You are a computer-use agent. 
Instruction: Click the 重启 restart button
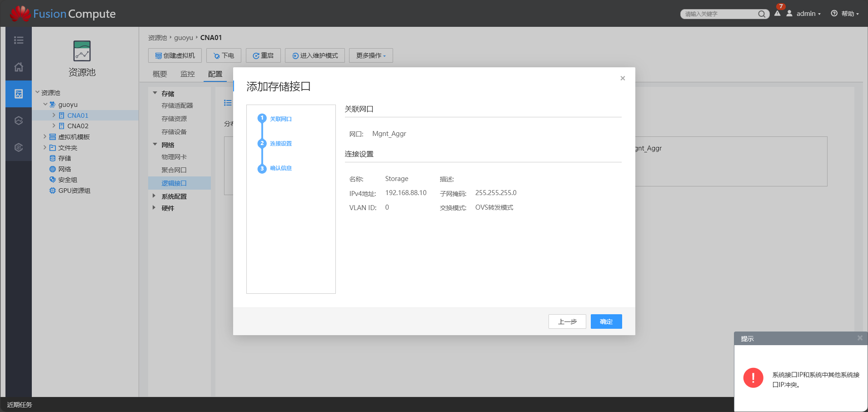pos(263,55)
